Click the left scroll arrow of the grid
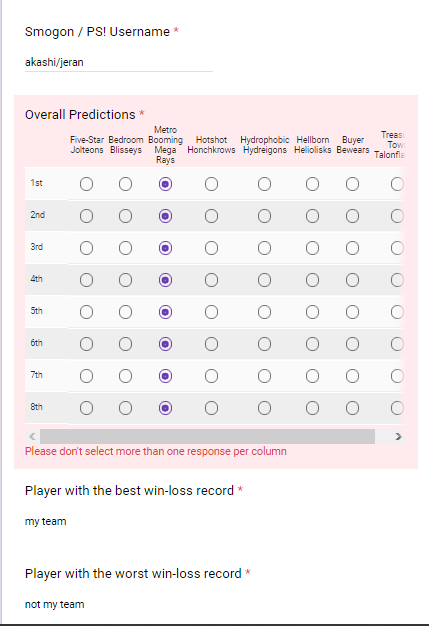429x626 pixels. pyautogui.click(x=32, y=436)
